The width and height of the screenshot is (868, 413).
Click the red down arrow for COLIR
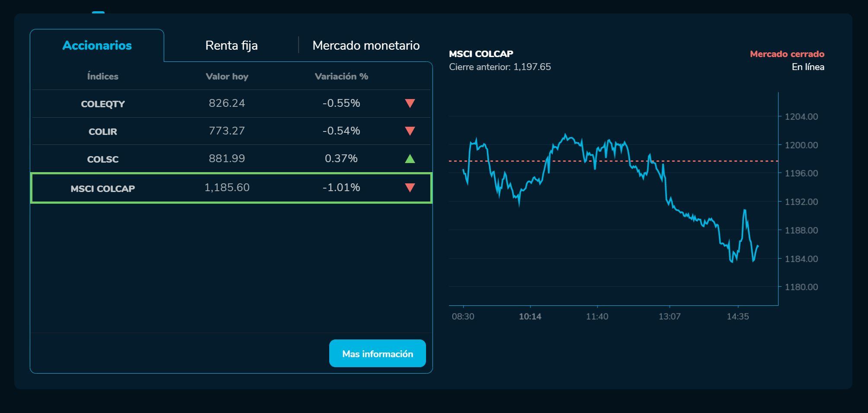tap(410, 131)
